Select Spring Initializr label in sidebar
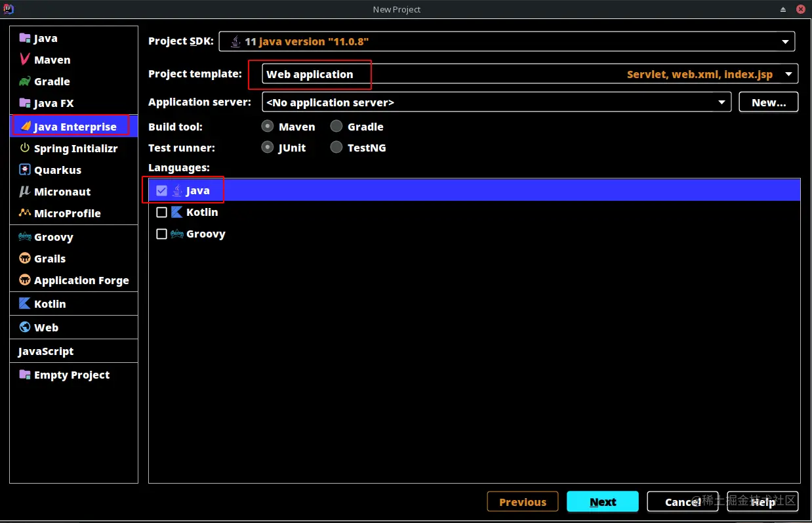812x523 pixels. click(x=76, y=148)
